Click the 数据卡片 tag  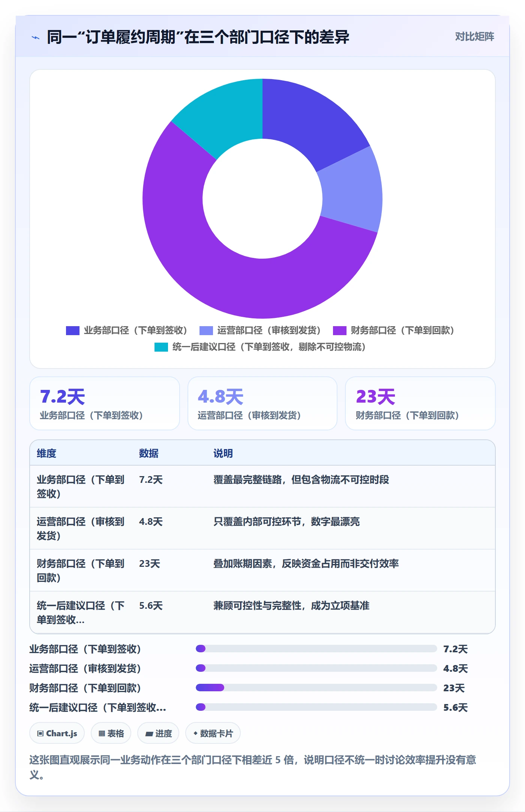[x=213, y=733]
